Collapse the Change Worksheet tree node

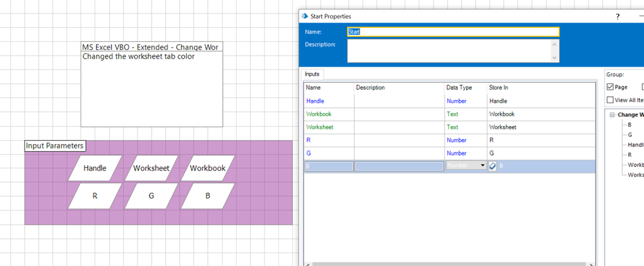click(x=612, y=115)
